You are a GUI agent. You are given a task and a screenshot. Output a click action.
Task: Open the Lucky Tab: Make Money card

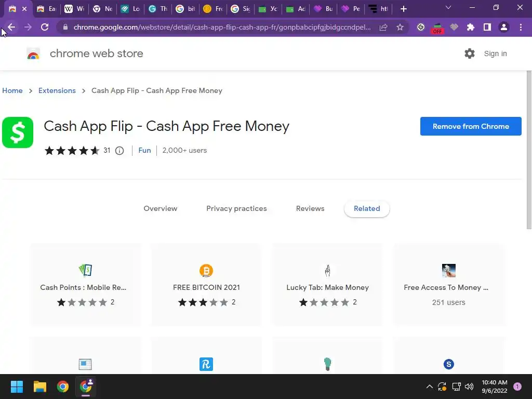point(327,284)
